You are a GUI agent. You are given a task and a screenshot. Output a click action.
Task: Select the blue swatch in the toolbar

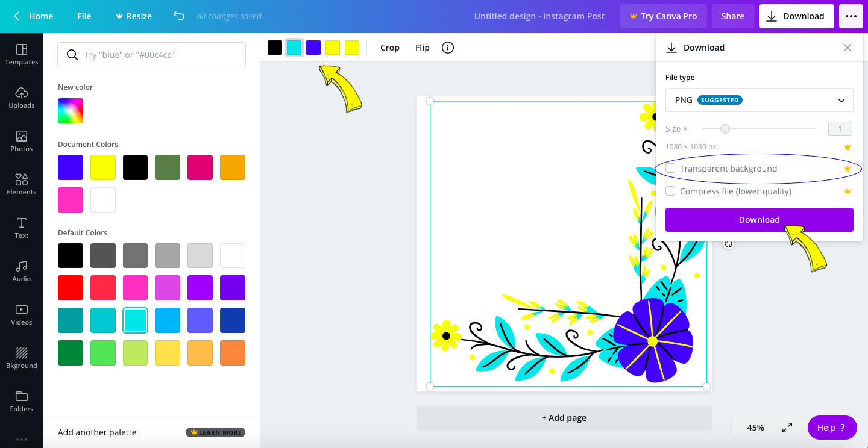click(313, 48)
